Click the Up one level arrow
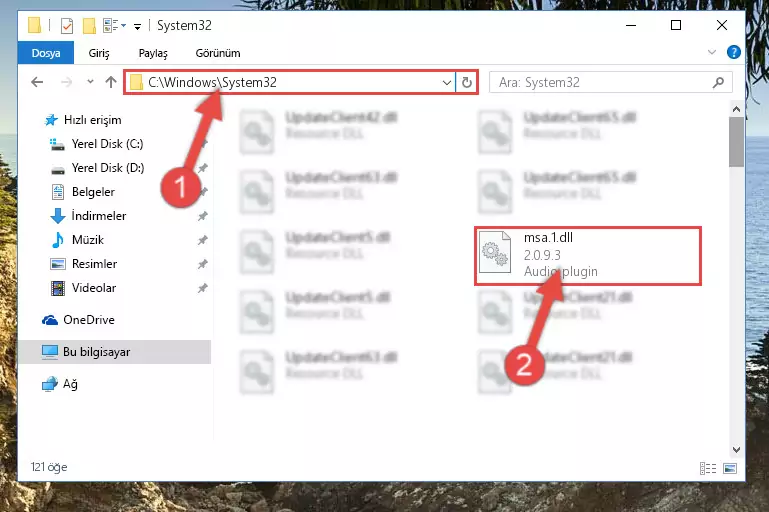769x512 pixels. pos(111,82)
